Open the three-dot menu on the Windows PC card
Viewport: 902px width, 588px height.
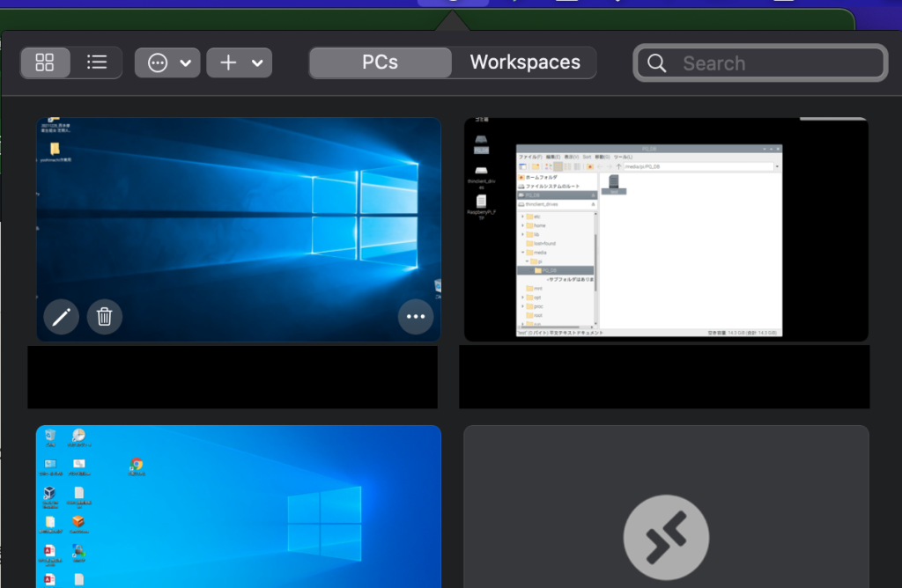click(416, 317)
